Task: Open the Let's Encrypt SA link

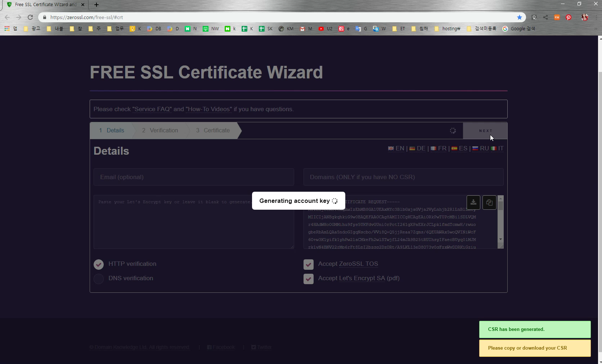Action: click(x=362, y=278)
